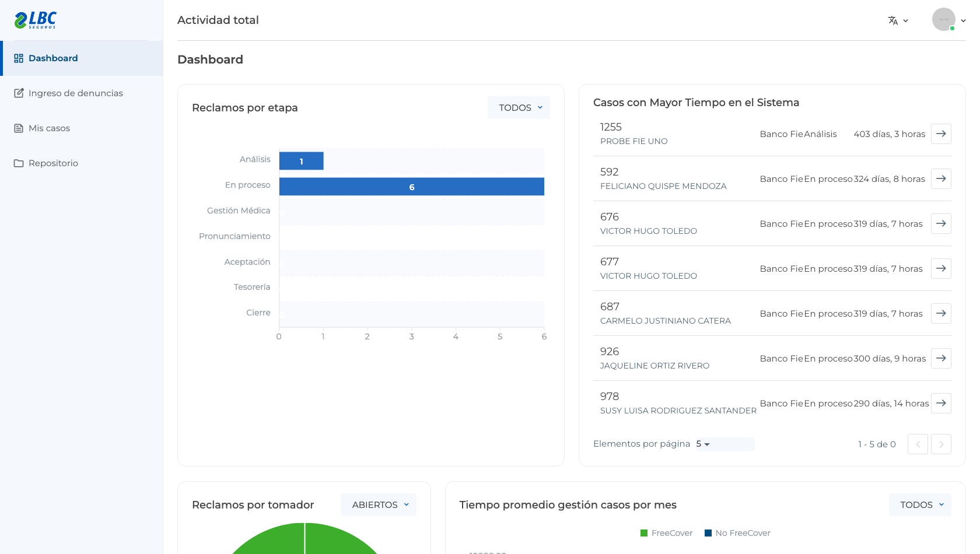Open case 926 JAQUELINE ORTIZ RIVERO arrow
The width and height of the screenshot is (980, 554).
(941, 359)
